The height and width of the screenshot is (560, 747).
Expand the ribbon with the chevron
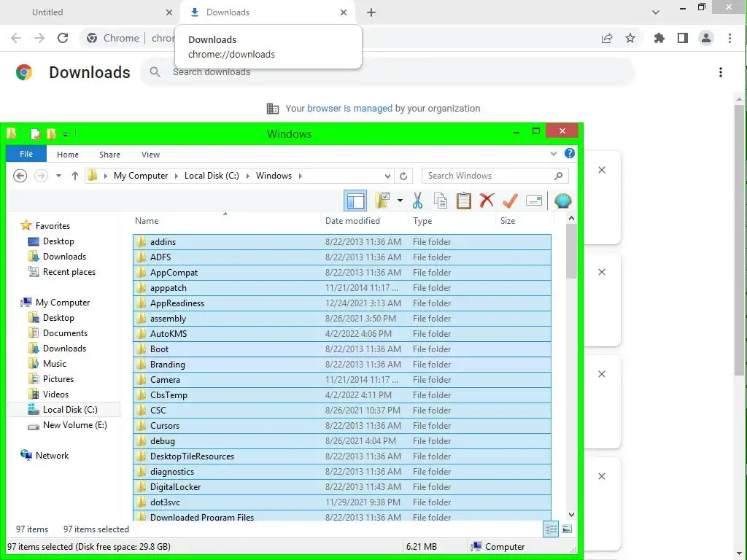coord(553,154)
